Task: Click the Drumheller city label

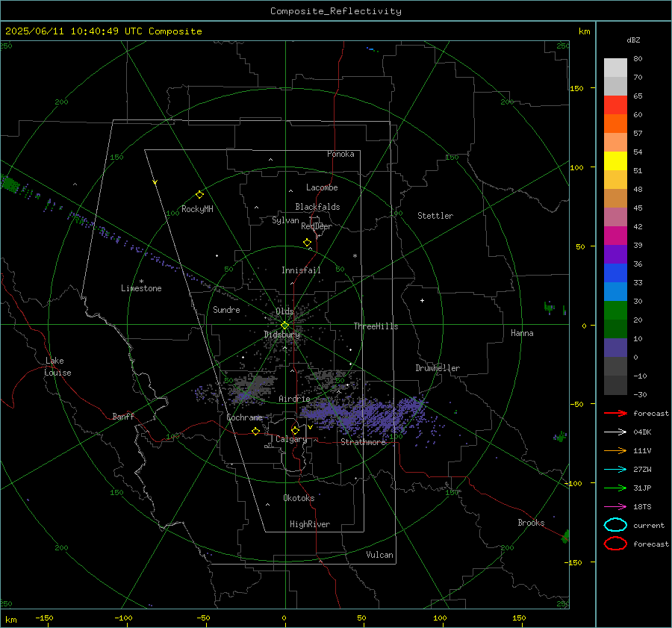Action: click(x=438, y=368)
